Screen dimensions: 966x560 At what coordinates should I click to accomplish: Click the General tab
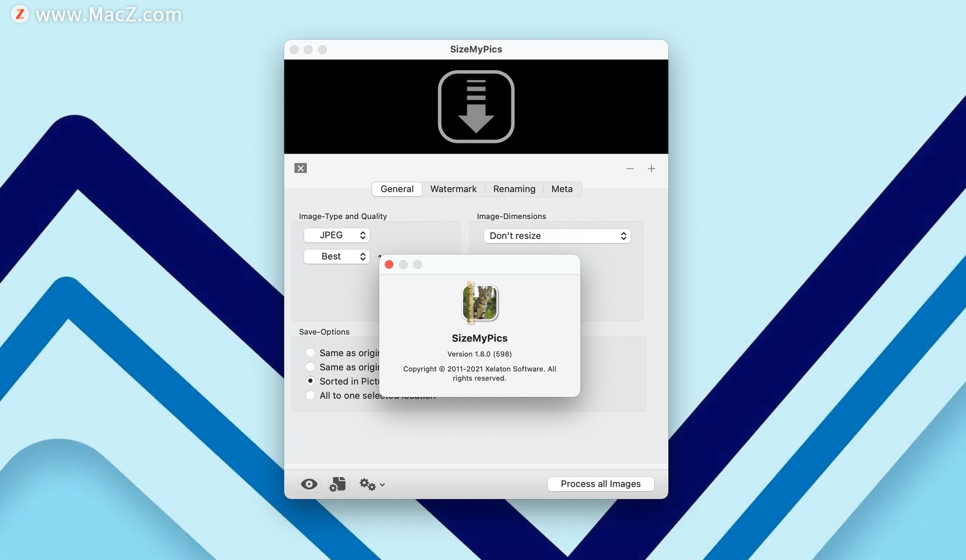tap(396, 188)
